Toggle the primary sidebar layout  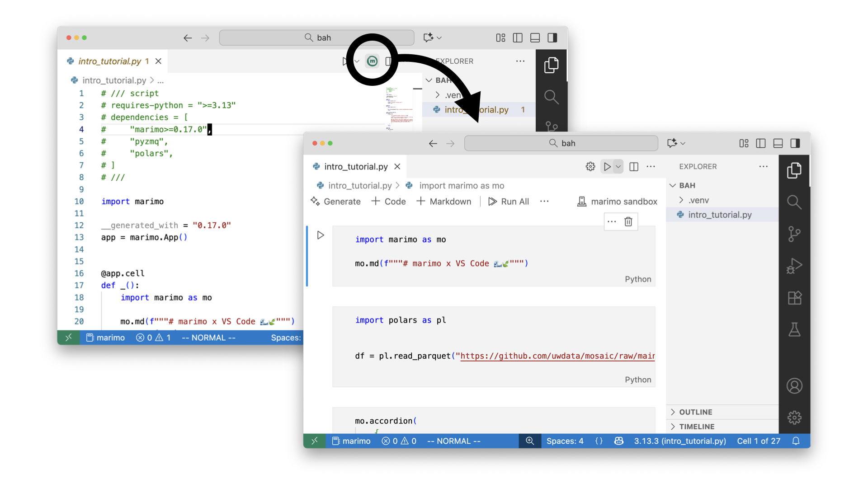[x=760, y=143]
